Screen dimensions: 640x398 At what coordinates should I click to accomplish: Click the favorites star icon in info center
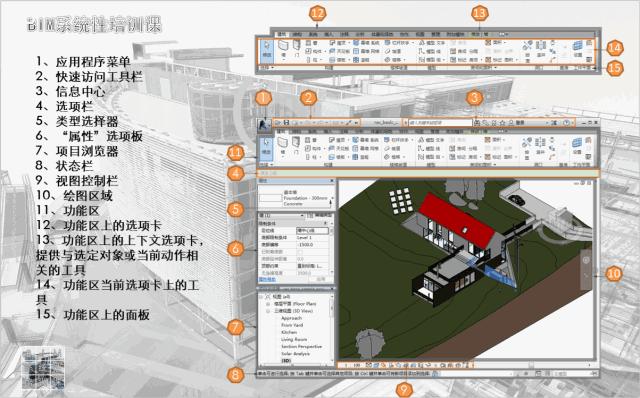click(503, 122)
